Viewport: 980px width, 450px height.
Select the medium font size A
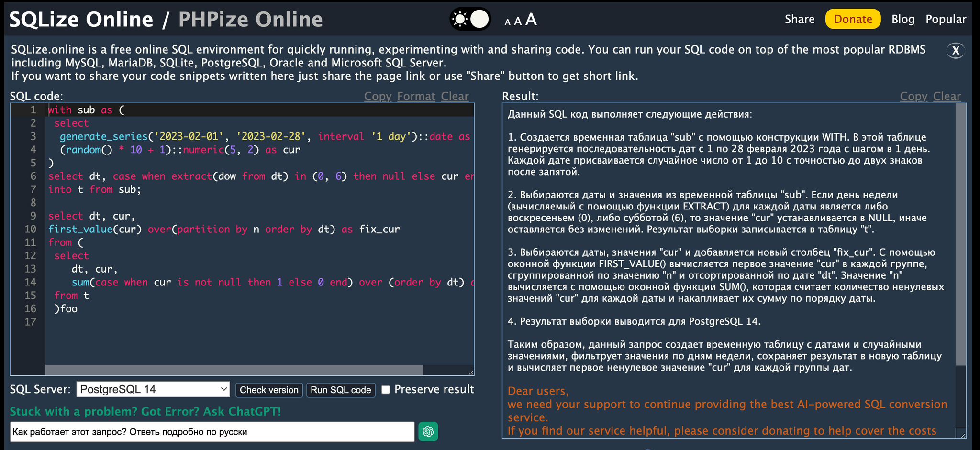coord(518,21)
